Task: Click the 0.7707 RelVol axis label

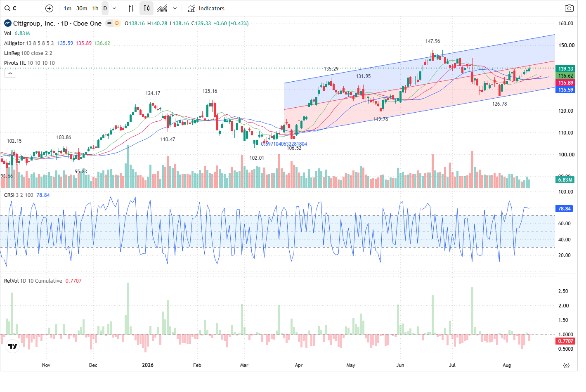Action: coord(565,341)
